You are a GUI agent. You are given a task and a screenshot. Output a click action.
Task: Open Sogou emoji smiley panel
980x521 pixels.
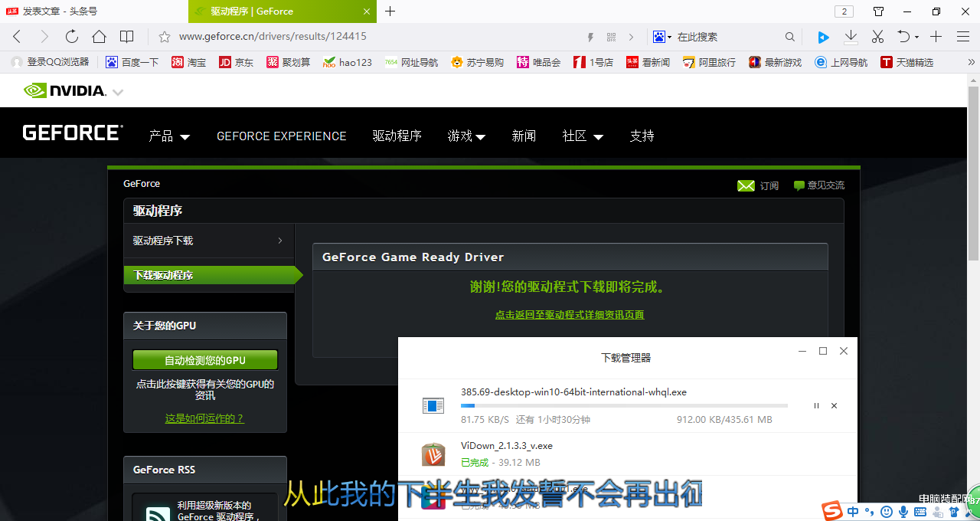tap(887, 511)
